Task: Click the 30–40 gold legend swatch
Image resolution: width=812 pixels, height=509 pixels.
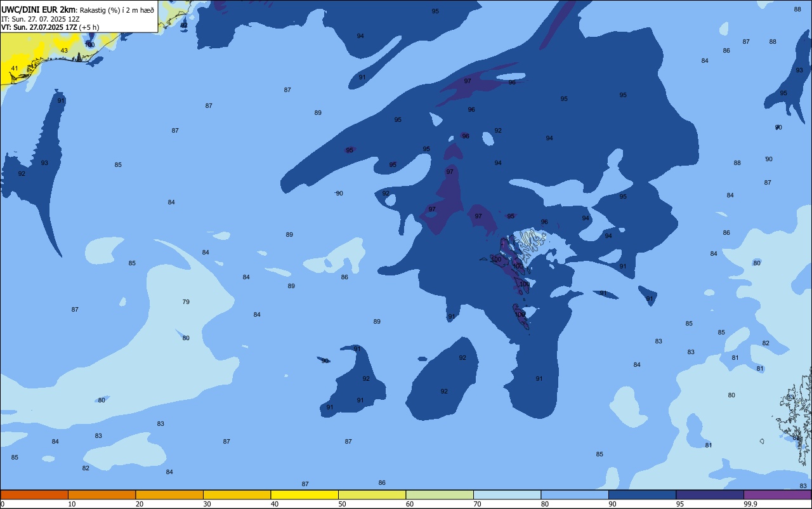Action: click(x=237, y=494)
